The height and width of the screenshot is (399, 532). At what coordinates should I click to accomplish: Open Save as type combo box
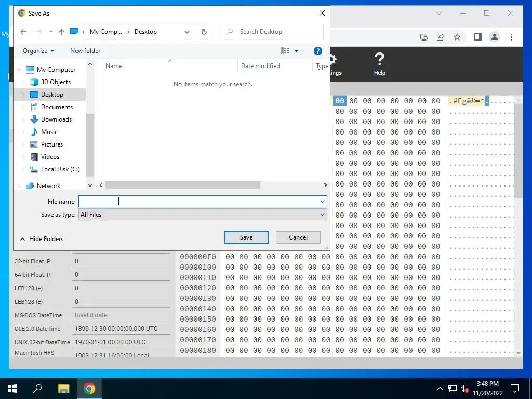[203, 215]
